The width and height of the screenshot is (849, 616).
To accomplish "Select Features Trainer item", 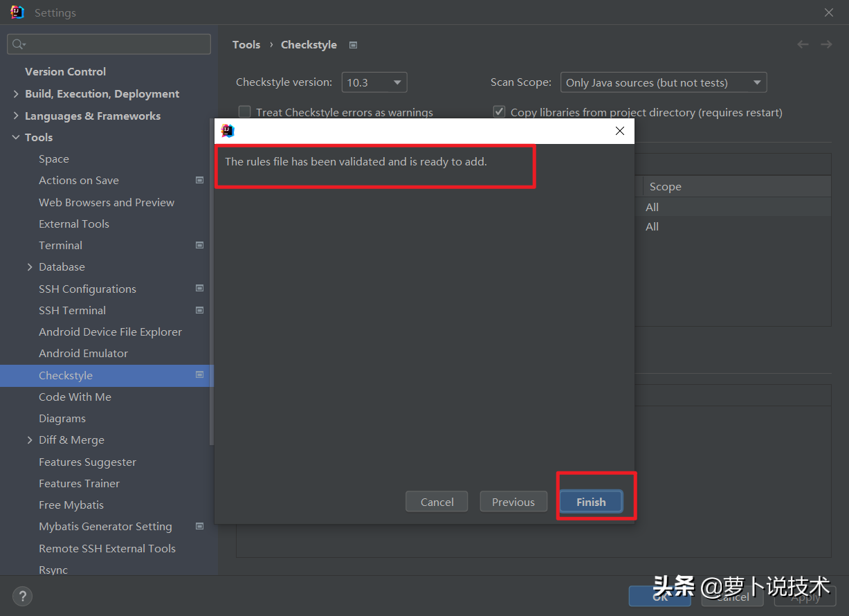I will (79, 484).
